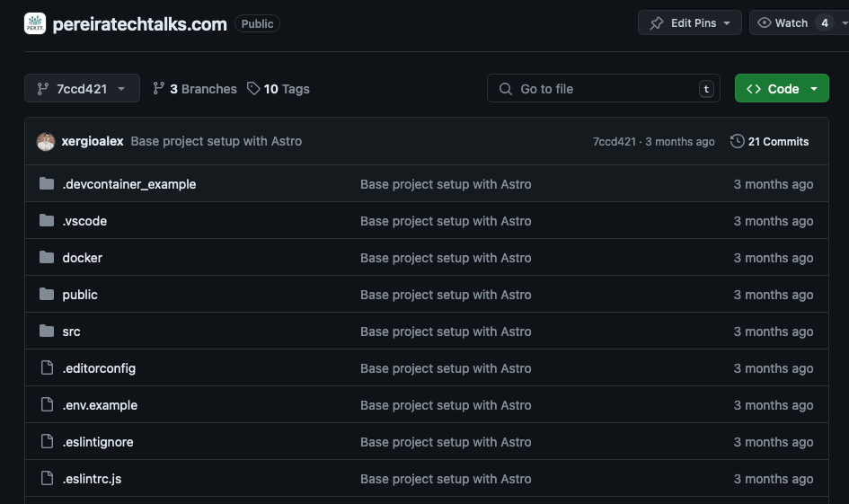Click the t keyboard shortcut hint

[706, 89]
